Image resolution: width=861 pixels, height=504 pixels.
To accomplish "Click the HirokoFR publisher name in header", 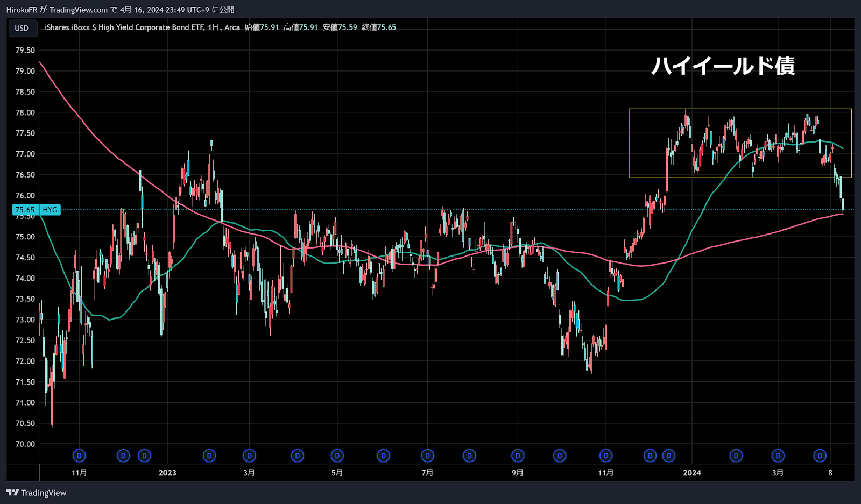I will click(22, 10).
